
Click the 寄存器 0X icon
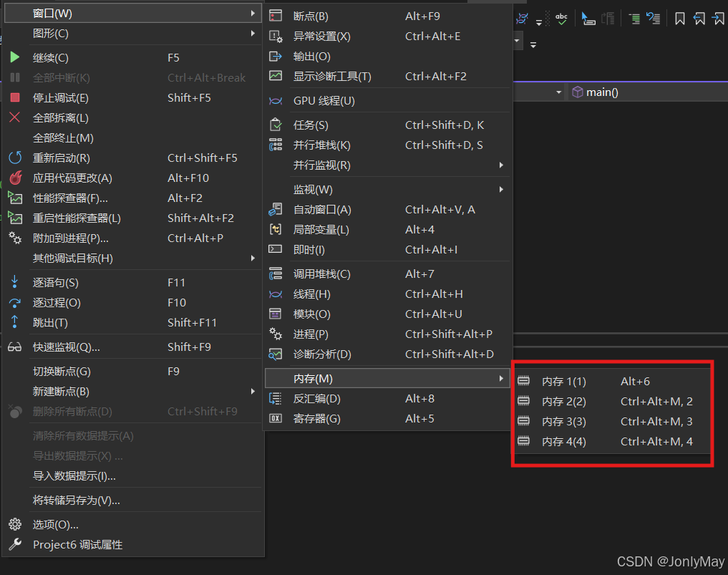point(276,418)
